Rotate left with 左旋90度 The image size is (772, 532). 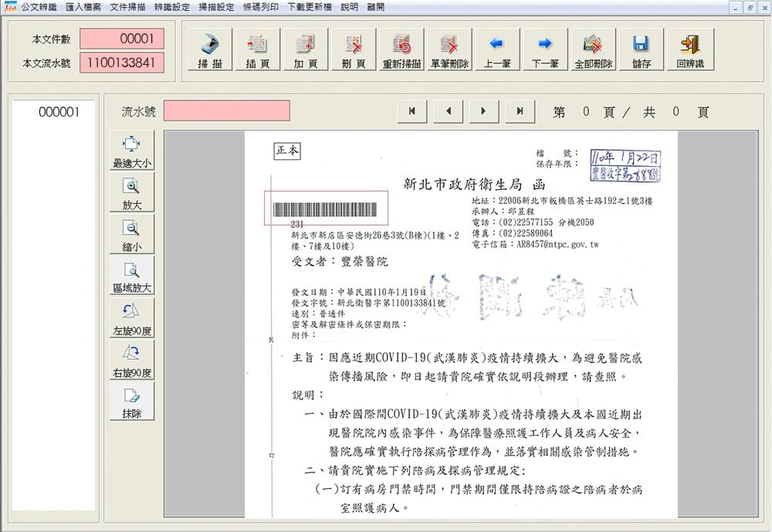pyautogui.click(x=132, y=317)
